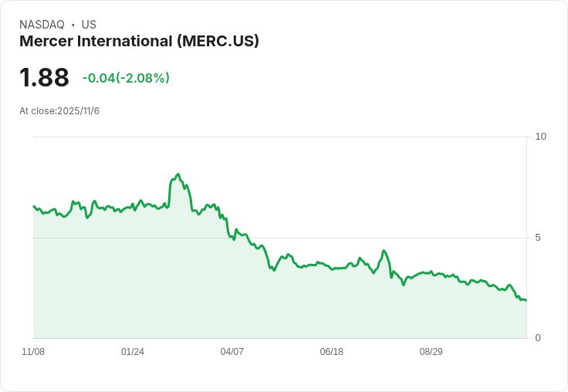The image size is (568, 392).
Task: Select the At close 2025/11/6 text
Action: click(59, 111)
